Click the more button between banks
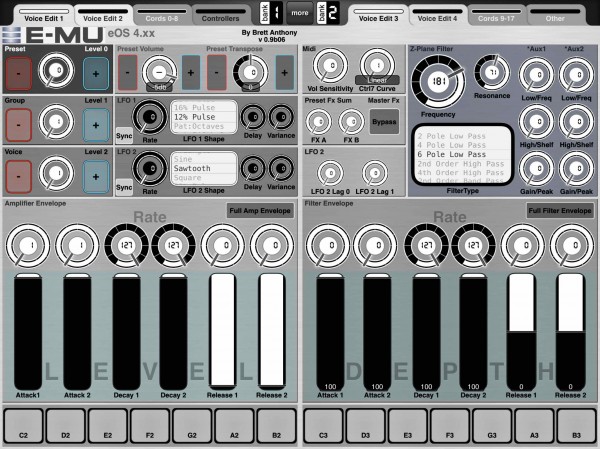The image size is (600, 449). [300, 13]
